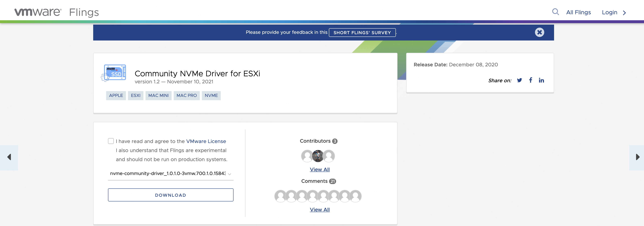Screen dimensions: 644x226
Task: Click the Login link
Action: click(609, 12)
